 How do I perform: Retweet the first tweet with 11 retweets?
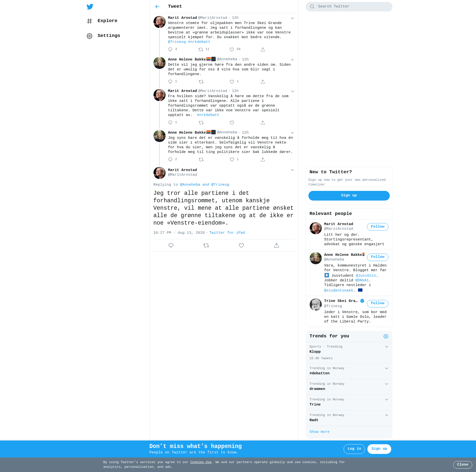[201, 50]
